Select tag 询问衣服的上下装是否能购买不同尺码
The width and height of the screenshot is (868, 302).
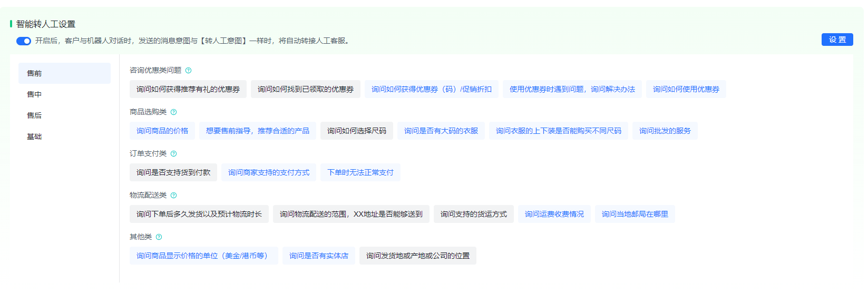(x=559, y=131)
